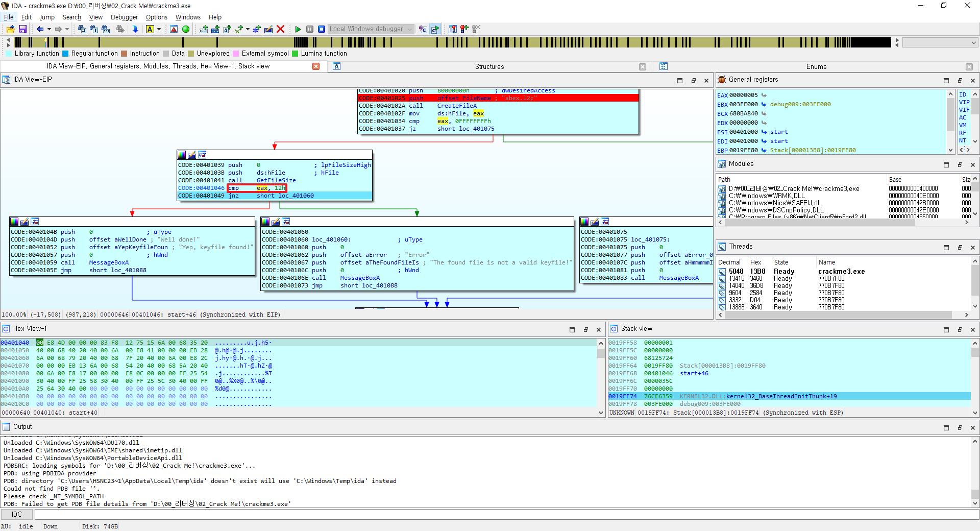The width and height of the screenshot is (980, 531).
Task: Pause the debugged process
Action: click(310, 29)
